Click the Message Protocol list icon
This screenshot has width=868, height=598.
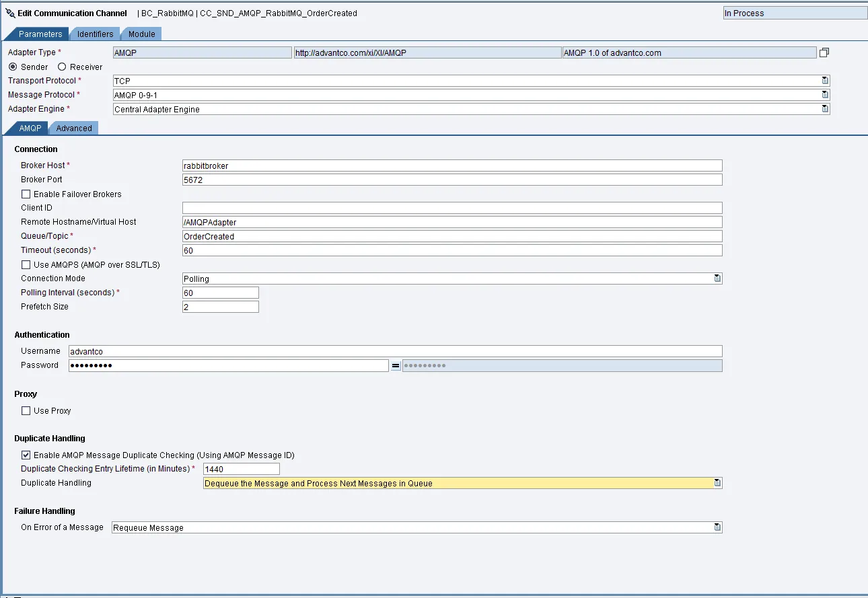tap(825, 95)
